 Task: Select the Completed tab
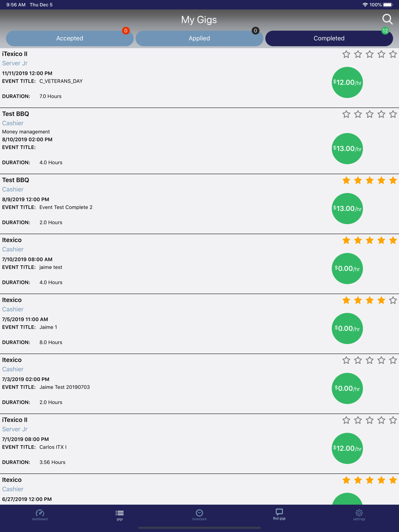point(329,38)
